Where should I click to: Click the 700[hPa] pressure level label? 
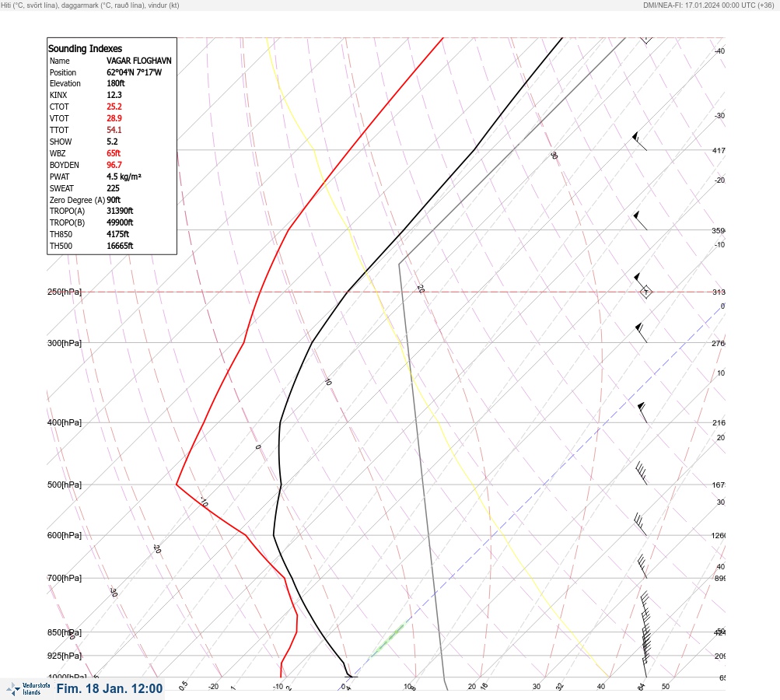(65, 578)
